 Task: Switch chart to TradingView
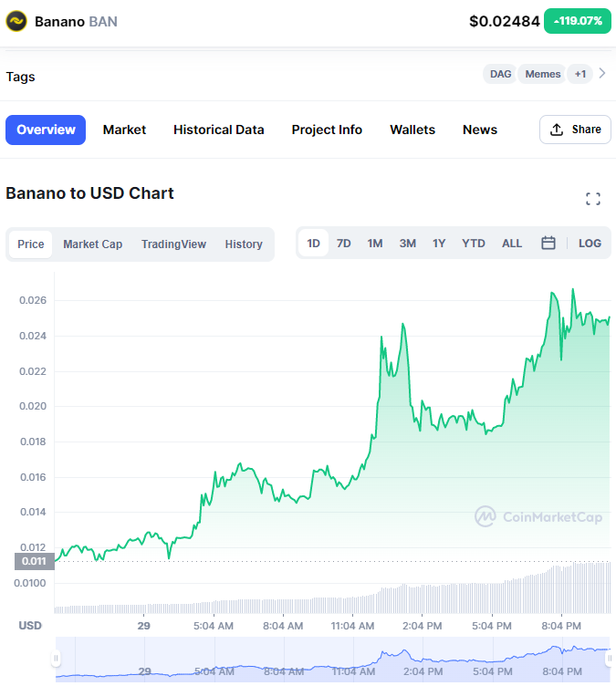(x=173, y=244)
